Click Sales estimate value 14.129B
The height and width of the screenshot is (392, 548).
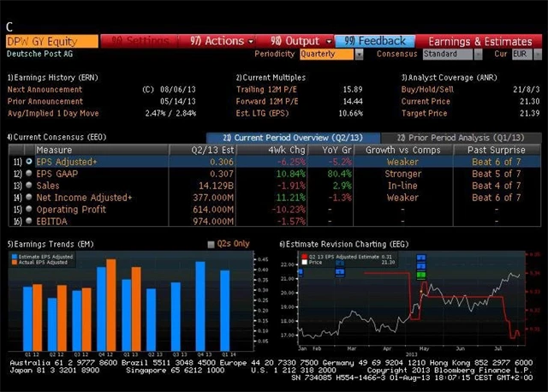click(x=216, y=186)
